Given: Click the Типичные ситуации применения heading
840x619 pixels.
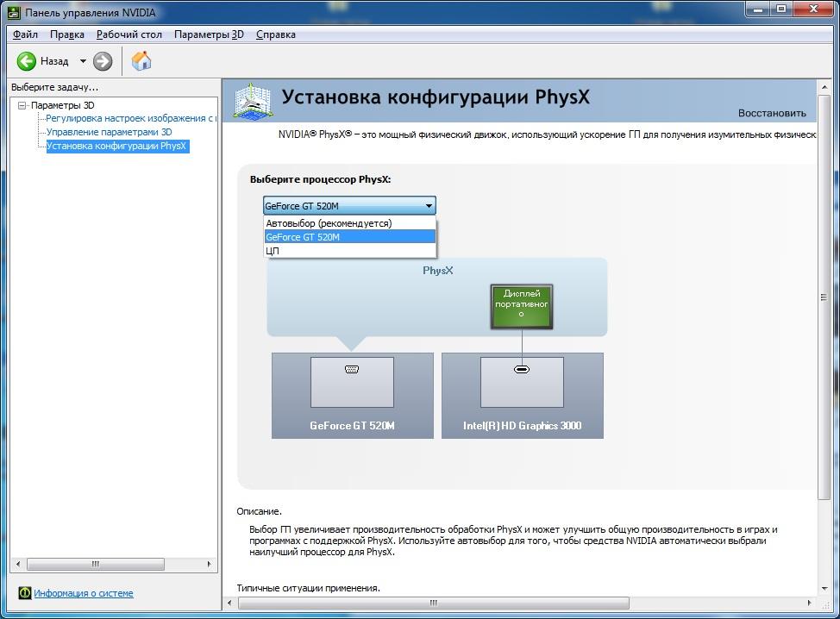Looking at the screenshot, I should pyautogui.click(x=309, y=588).
